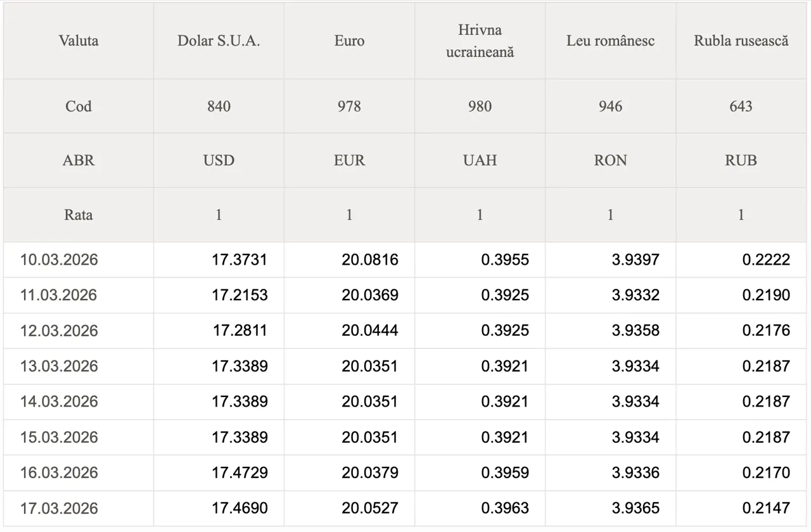This screenshot has height=532, width=811.
Task: Select the 12.03.2026 date cell
Action: tap(59, 331)
